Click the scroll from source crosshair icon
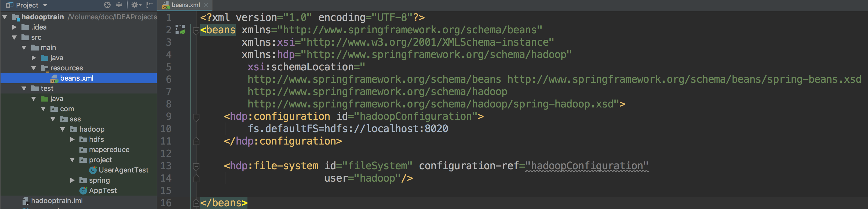This screenshot has width=868, height=209. tap(107, 5)
